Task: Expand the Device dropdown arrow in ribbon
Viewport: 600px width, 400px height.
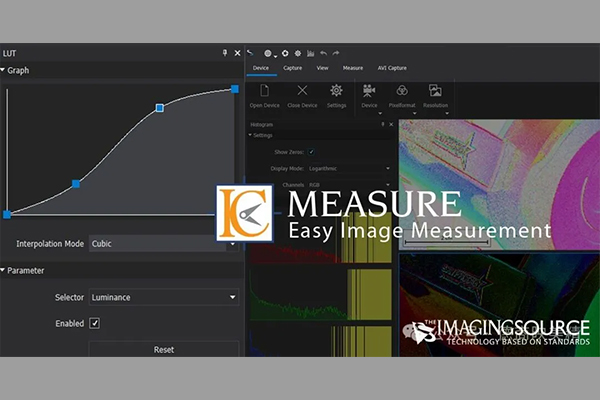Action: 380,113
